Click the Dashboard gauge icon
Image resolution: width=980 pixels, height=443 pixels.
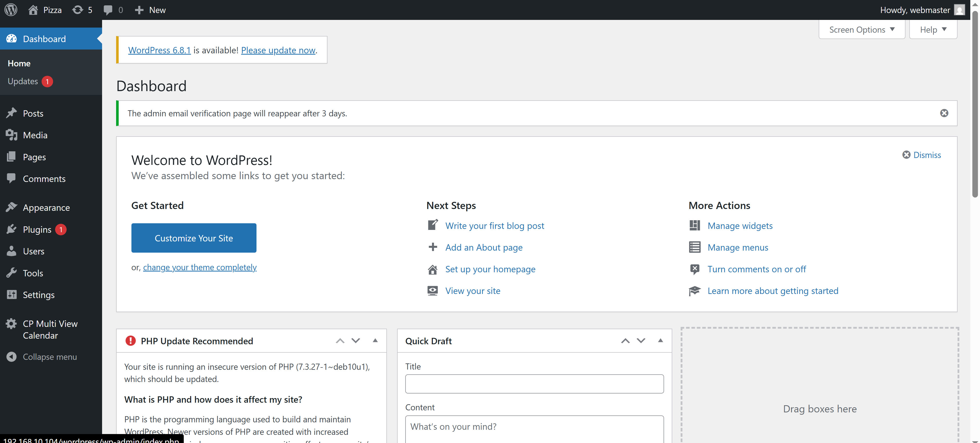pyautogui.click(x=11, y=39)
